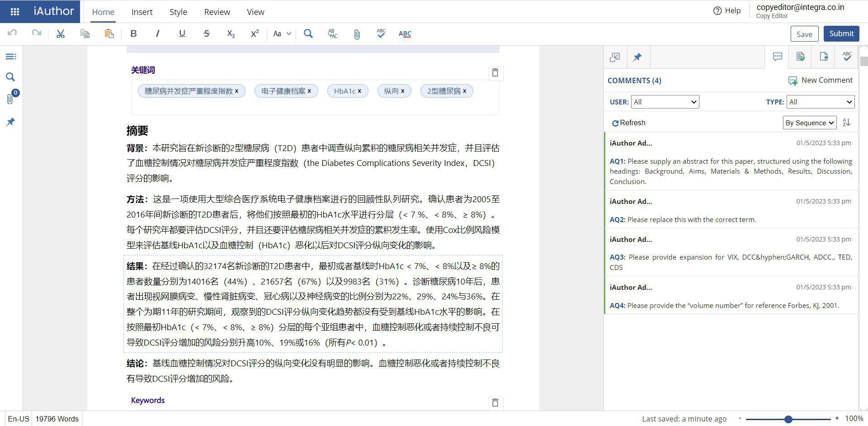Click the vertical scrollbar thumb

click(x=864, y=61)
